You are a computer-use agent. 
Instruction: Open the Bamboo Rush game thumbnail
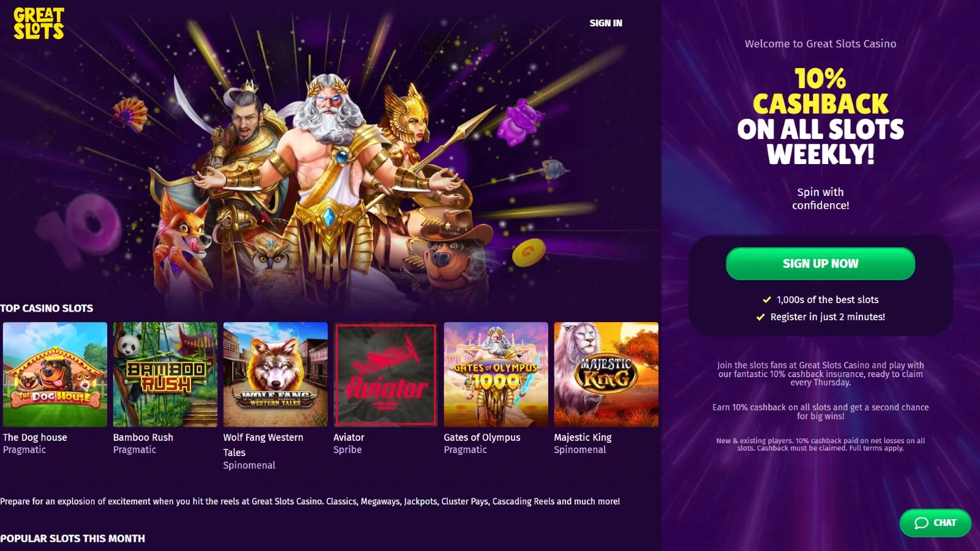click(x=165, y=375)
